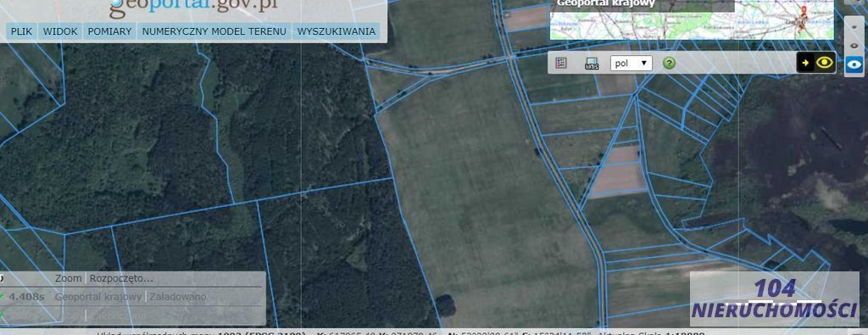Screen dimensions: 868x335
Task: Open the WYSZUKIWANIA search menu
Action: point(336,31)
